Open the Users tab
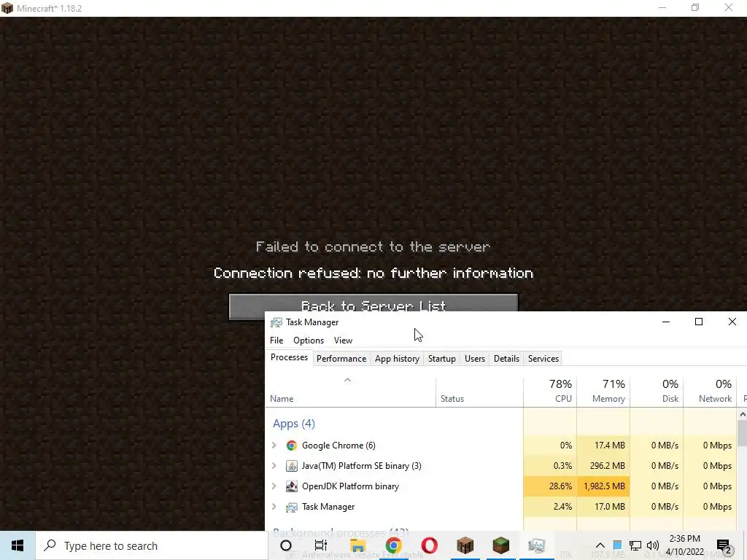Screen dimensions: 747x560 click(x=474, y=359)
